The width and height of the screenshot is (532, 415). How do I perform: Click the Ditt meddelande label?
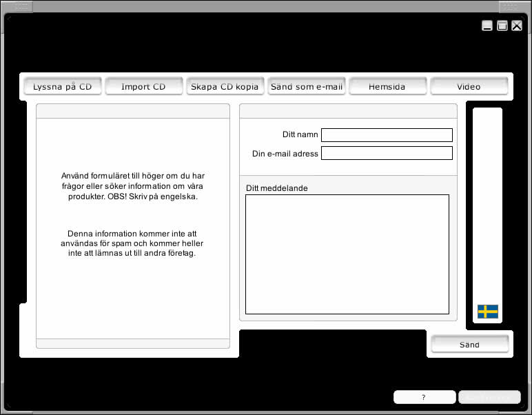277,188
